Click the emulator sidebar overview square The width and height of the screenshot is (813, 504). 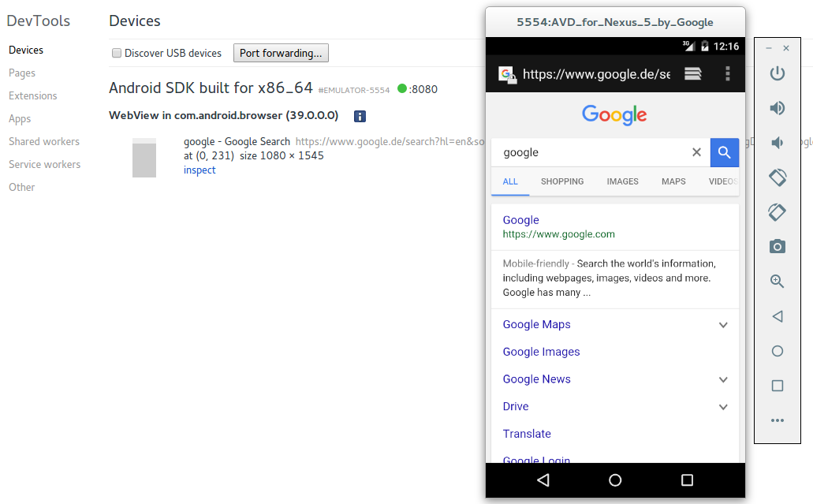click(x=778, y=386)
